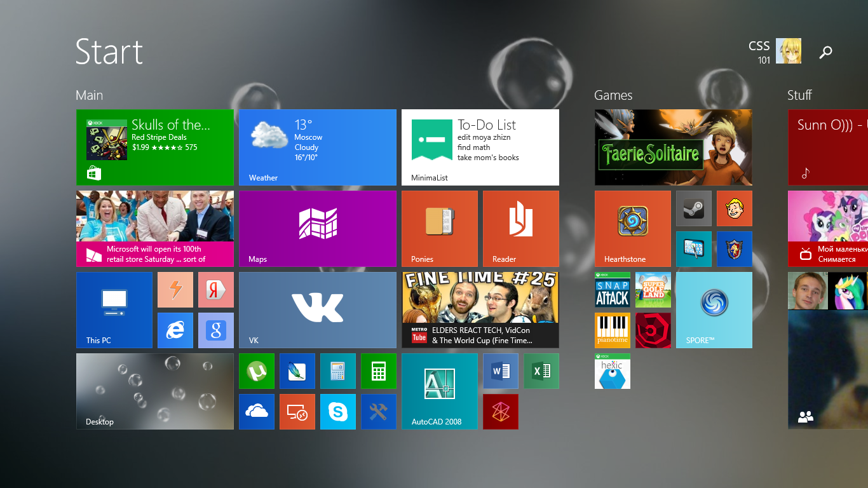The image size is (868, 488).
Task: Open the Desktop tile
Action: pos(154,391)
